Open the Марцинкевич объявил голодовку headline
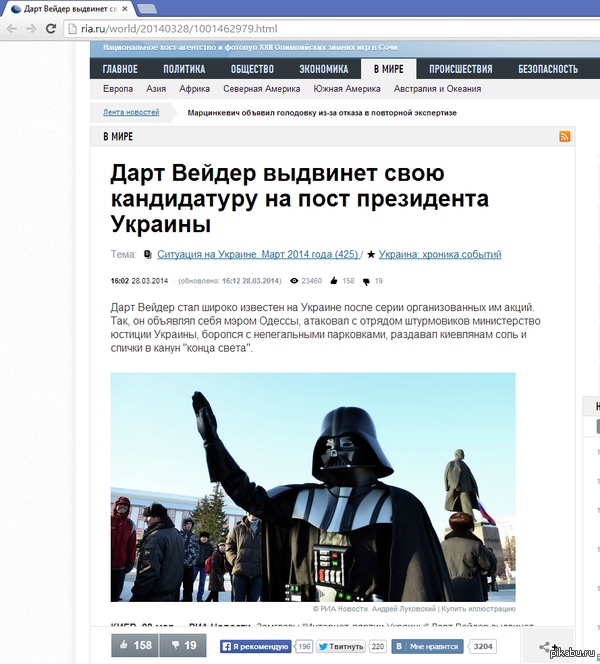The image size is (600, 664). [x=322, y=113]
